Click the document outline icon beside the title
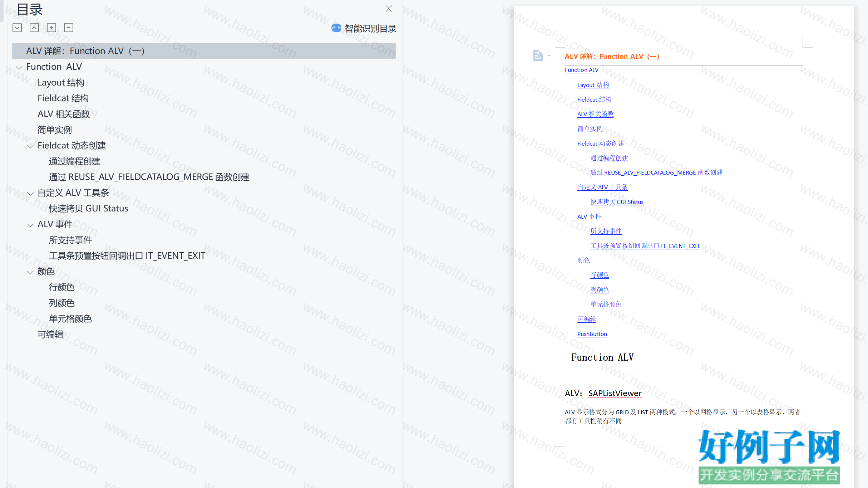 [538, 55]
